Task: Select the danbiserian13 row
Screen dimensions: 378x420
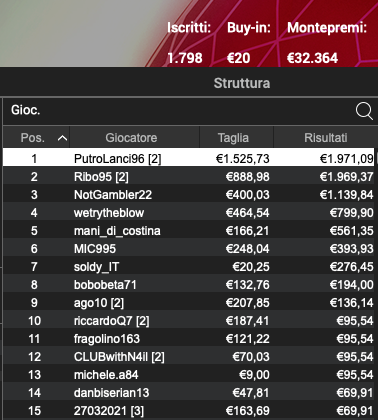Action: click(188, 392)
